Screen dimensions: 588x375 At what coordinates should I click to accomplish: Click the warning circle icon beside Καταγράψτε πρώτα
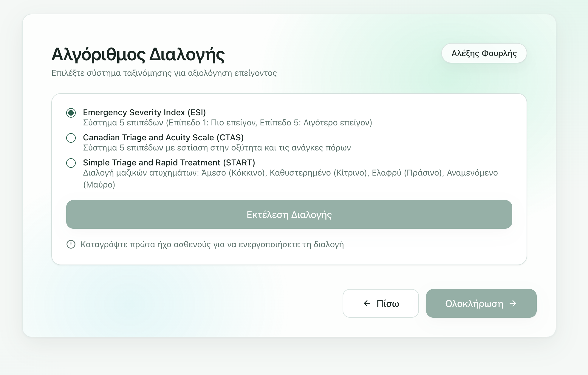[x=71, y=244]
